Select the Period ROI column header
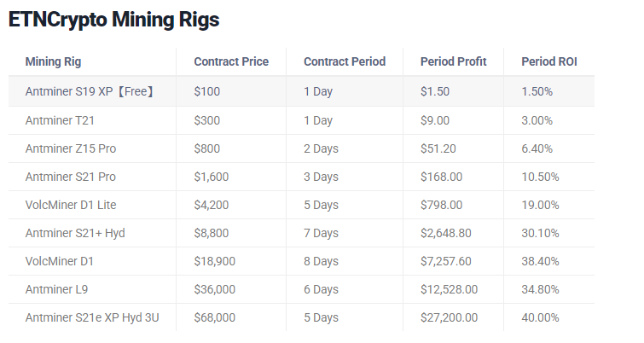 [549, 61]
